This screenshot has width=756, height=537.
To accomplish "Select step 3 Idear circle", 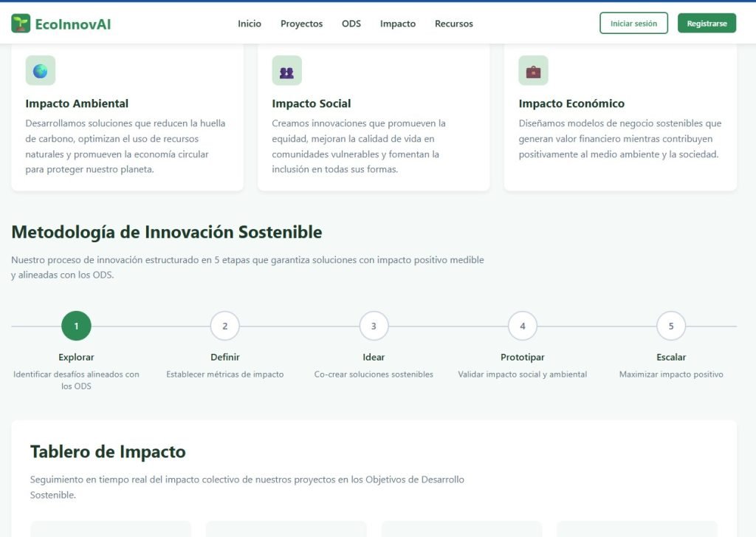I will (374, 326).
